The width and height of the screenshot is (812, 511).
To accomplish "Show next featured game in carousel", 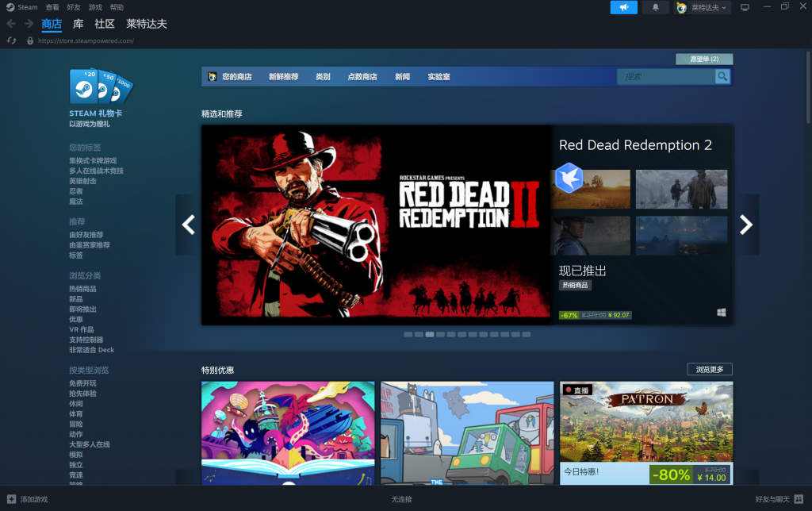I will [x=746, y=225].
